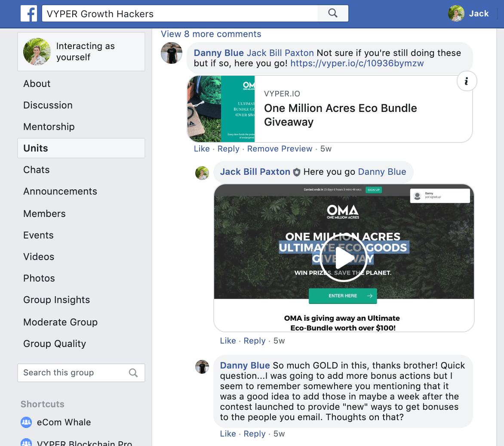The width and height of the screenshot is (504, 446).
Task: Like Jack Bill Paxton's reply
Action: (228, 341)
